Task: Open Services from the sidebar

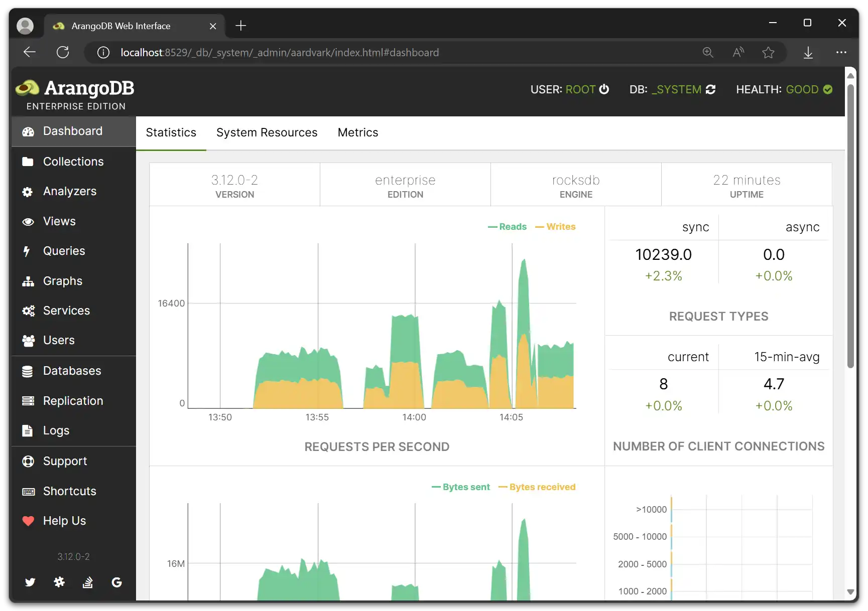Action: coord(73,311)
